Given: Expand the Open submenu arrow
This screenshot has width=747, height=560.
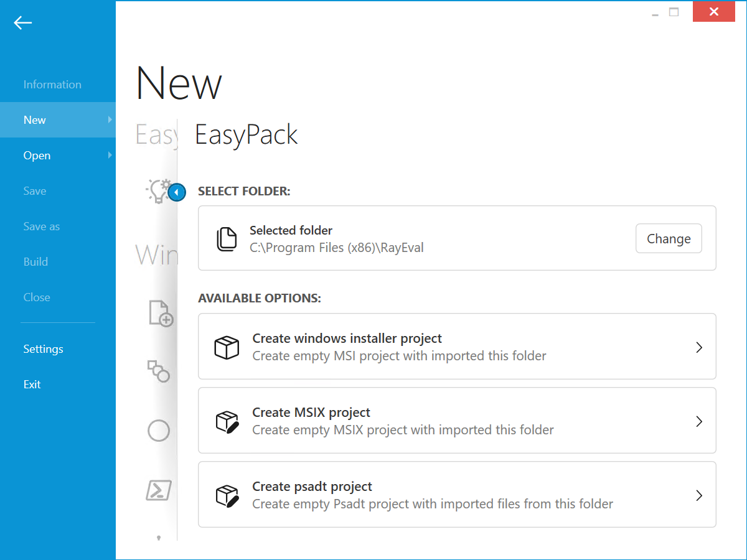Looking at the screenshot, I should pyautogui.click(x=110, y=156).
